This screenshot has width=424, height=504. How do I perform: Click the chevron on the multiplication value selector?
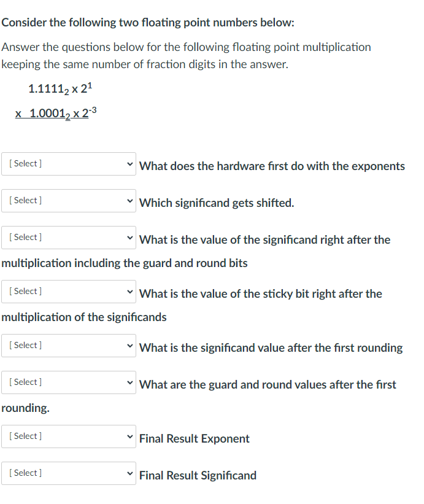click(x=129, y=237)
